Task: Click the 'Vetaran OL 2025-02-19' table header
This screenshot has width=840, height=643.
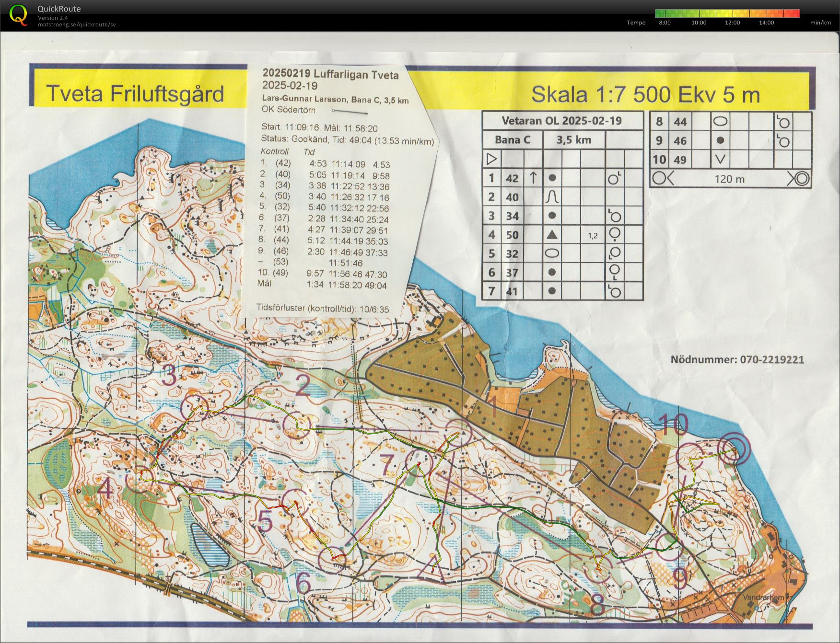Action: click(561, 121)
